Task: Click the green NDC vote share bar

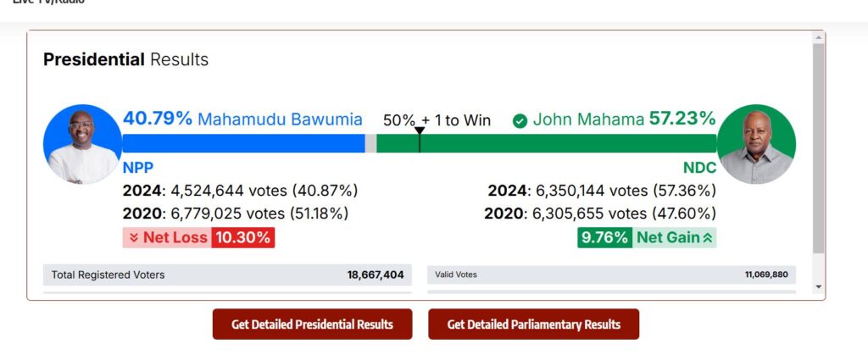Action: tap(547, 143)
